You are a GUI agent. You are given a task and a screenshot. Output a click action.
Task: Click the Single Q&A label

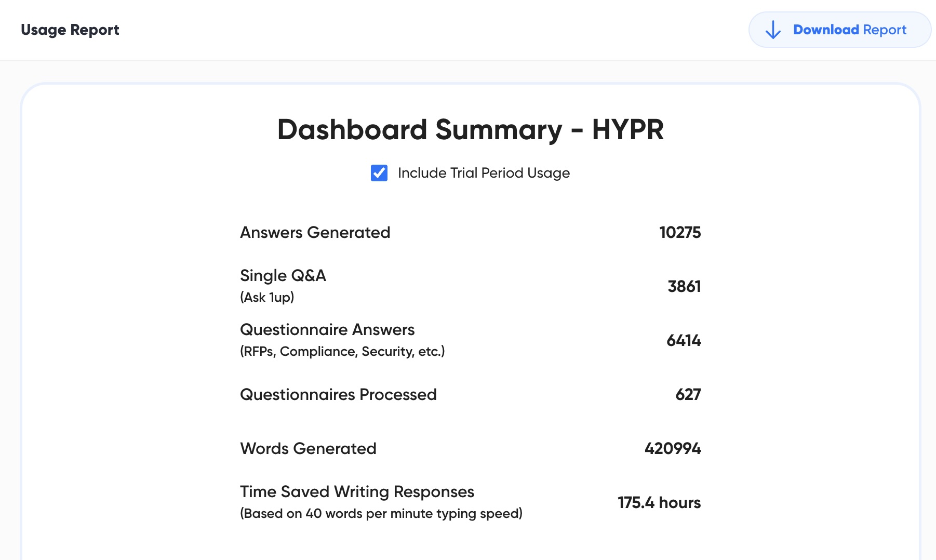tap(283, 275)
